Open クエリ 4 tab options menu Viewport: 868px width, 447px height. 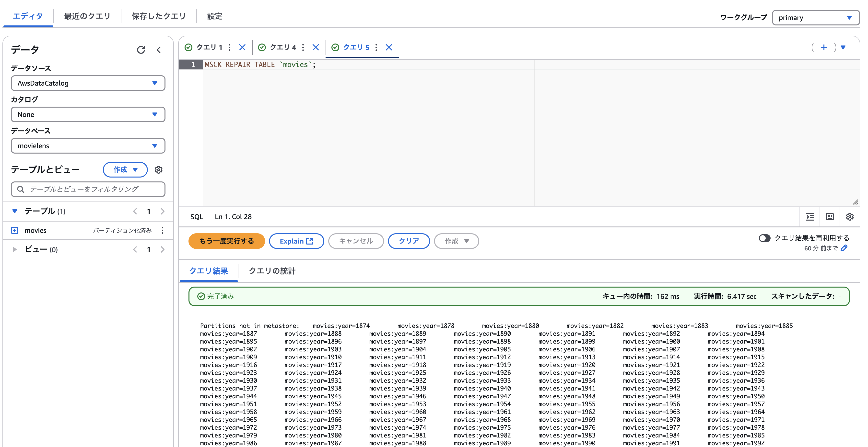pyautogui.click(x=303, y=47)
